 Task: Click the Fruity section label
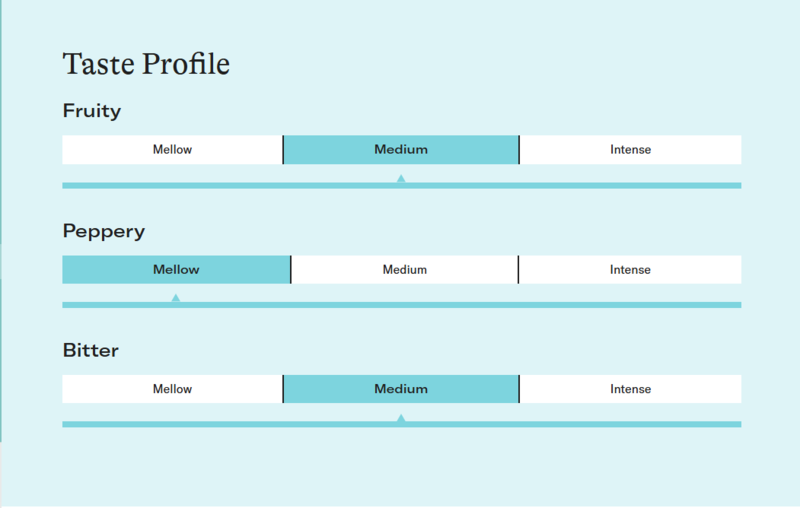[92, 111]
